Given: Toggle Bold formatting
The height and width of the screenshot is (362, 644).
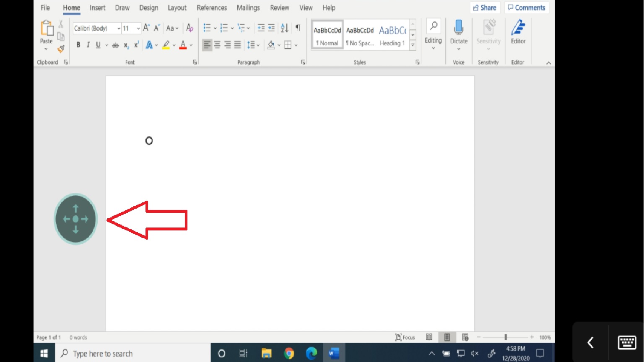Looking at the screenshot, I should tap(78, 45).
